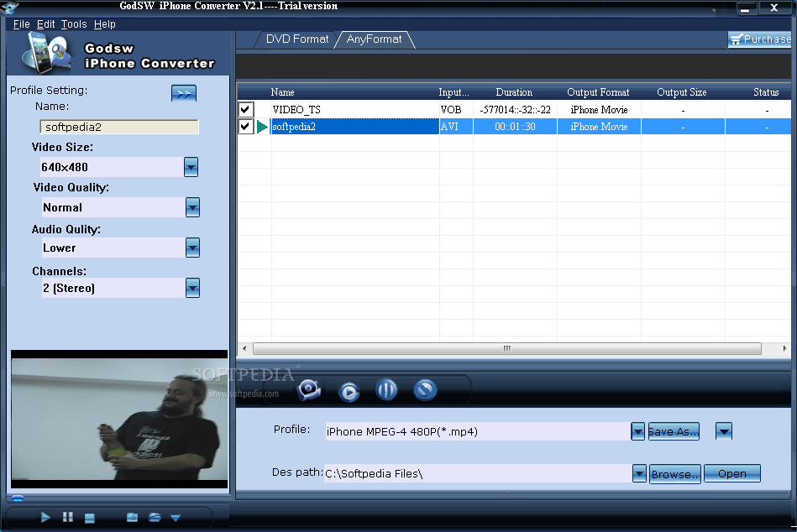Expand the Channels dropdown
The width and height of the screenshot is (797, 532).
(192, 288)
